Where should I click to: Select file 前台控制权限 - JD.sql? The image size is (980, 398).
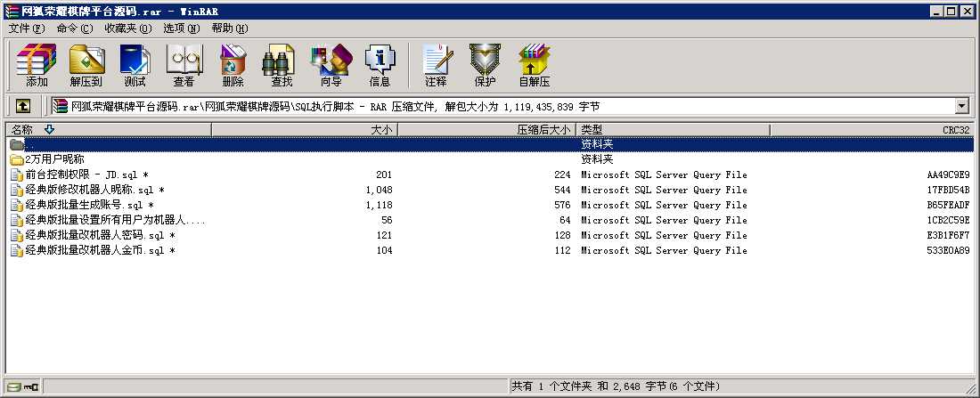[87, 175]
